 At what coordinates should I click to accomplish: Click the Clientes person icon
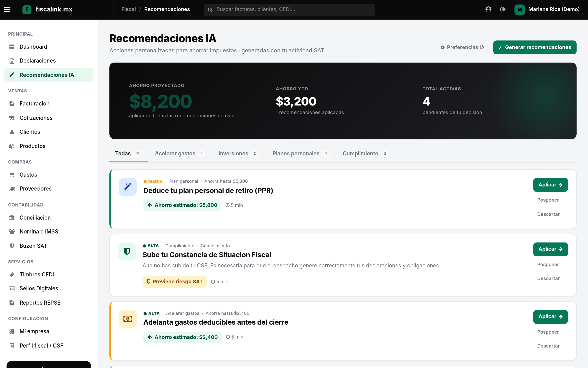[x=12, y=132]
